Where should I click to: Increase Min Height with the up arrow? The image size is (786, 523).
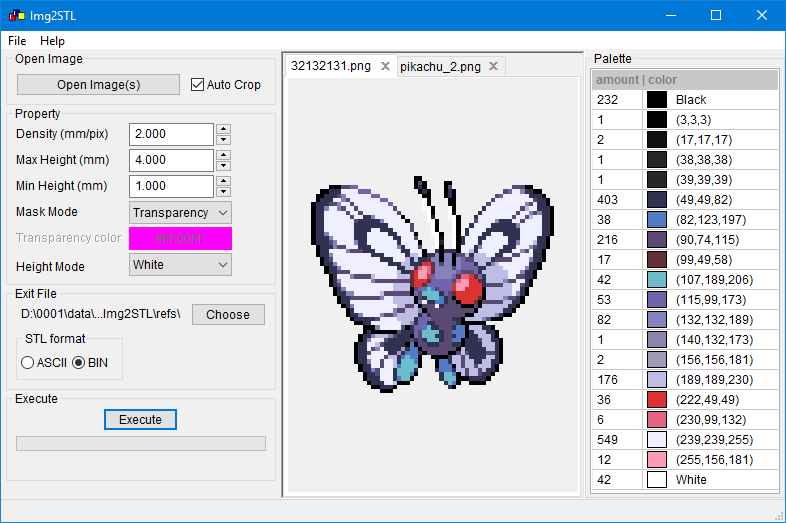(x=224, y=181)
